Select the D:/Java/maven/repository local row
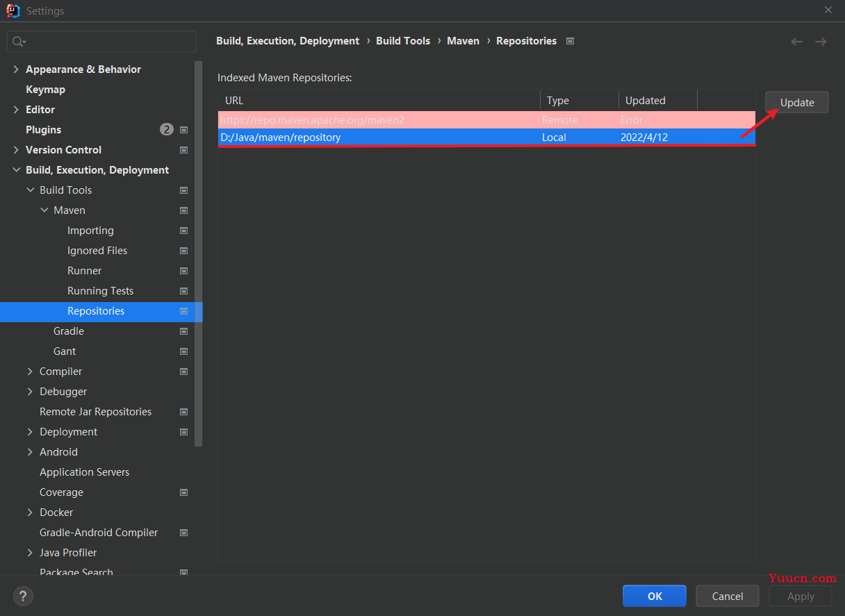 click(x=486, y=138)
